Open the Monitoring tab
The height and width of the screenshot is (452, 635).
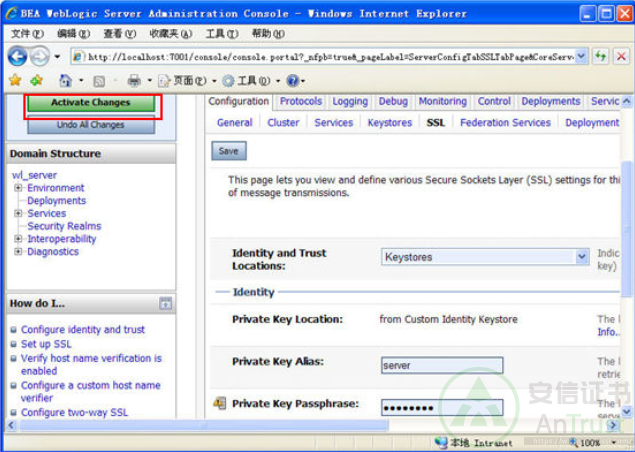442,101
